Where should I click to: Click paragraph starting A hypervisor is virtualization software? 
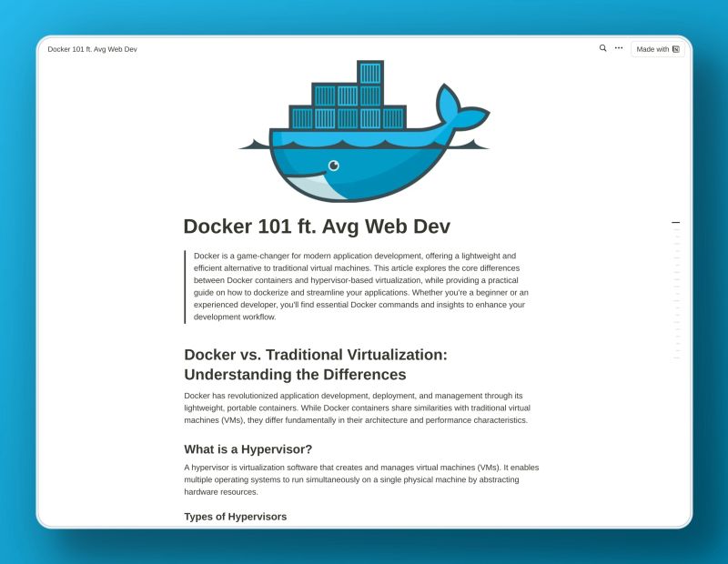pos(361,479)
